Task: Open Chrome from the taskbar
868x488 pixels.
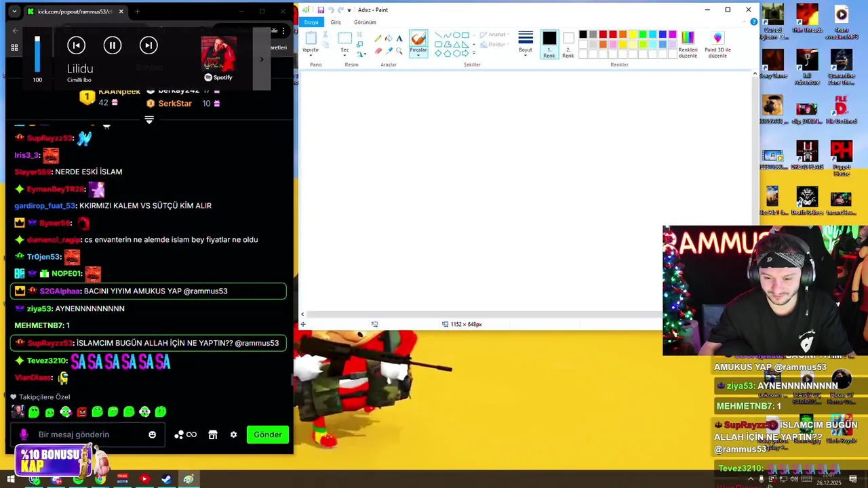Action: pyautogui.click(x=100, y=479)
